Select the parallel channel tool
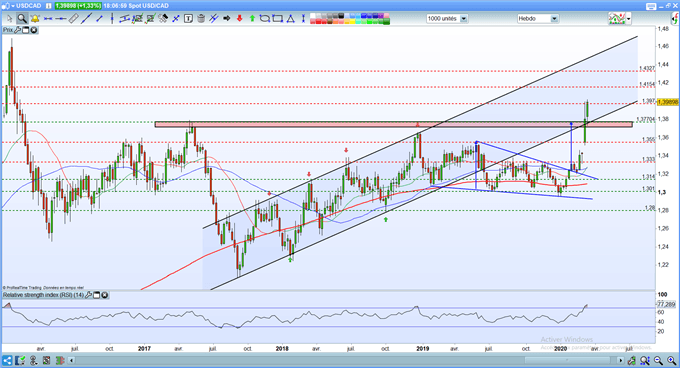Image resolution: width=680 pixels, height=368 pixels. (125, 19)
